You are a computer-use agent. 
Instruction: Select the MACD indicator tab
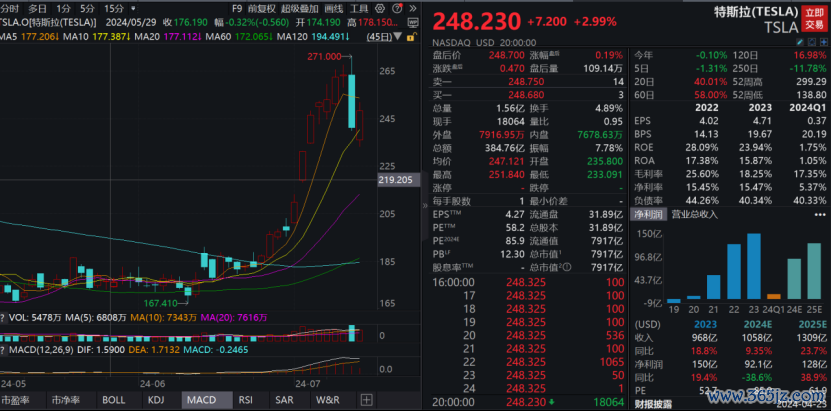coord(207,400)
